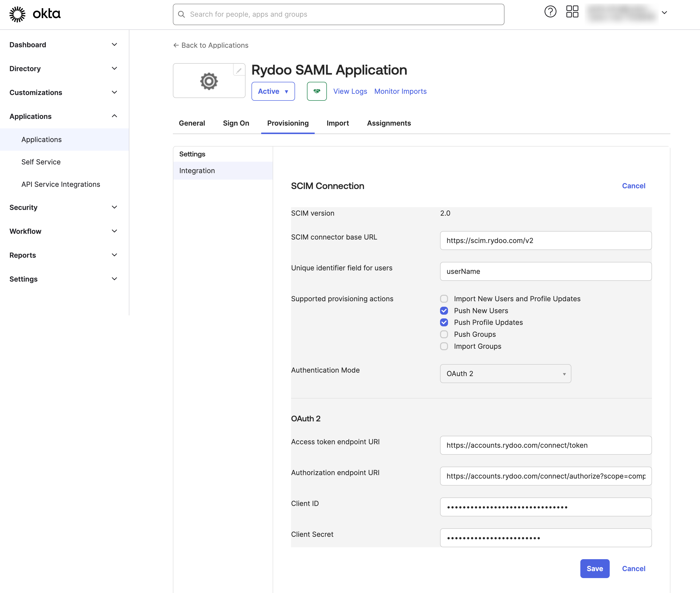The height and width of the screenshot is (593, 700).
Task: Switch to the General tab
Action: (x=192, y=123)
